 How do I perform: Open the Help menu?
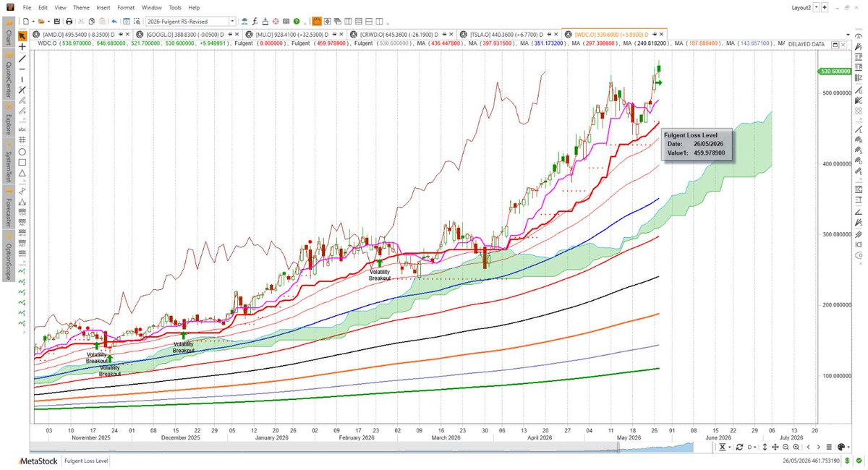[x=194, y=7]
